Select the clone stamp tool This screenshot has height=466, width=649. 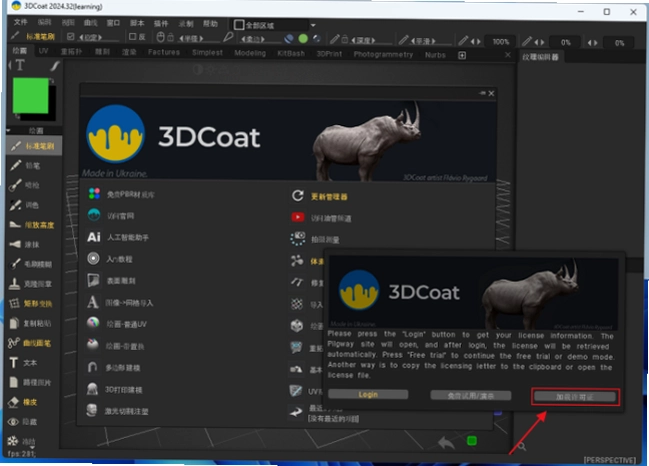click(31, 284)
